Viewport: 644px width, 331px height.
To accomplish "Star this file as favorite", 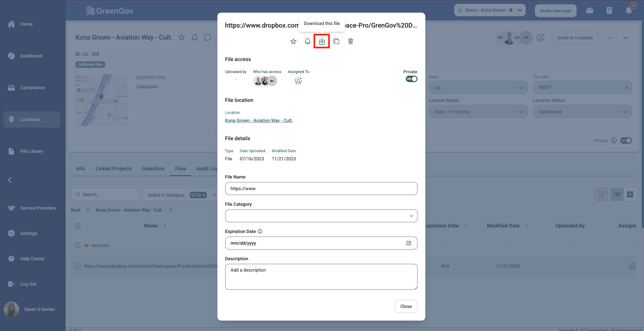I will tap(293, 41).
